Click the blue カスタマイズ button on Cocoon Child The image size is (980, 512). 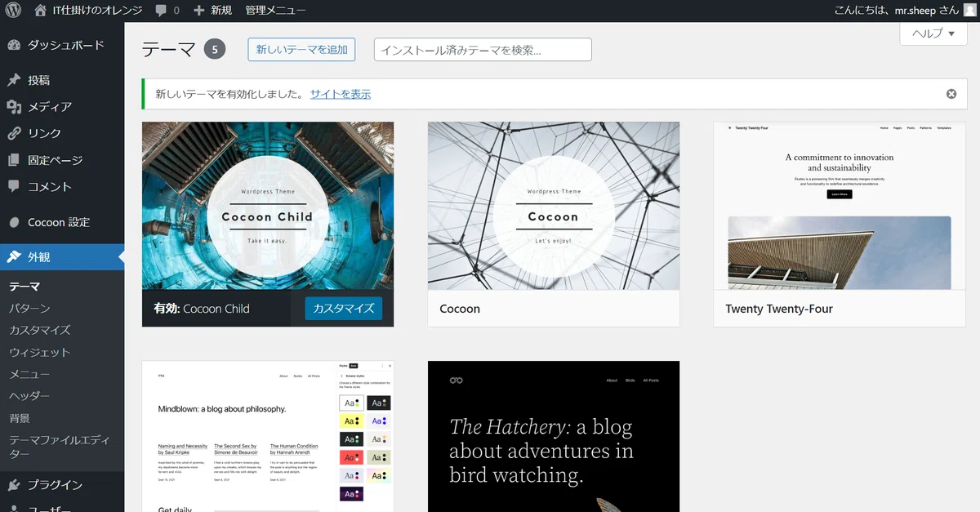[x=344, y=308]
